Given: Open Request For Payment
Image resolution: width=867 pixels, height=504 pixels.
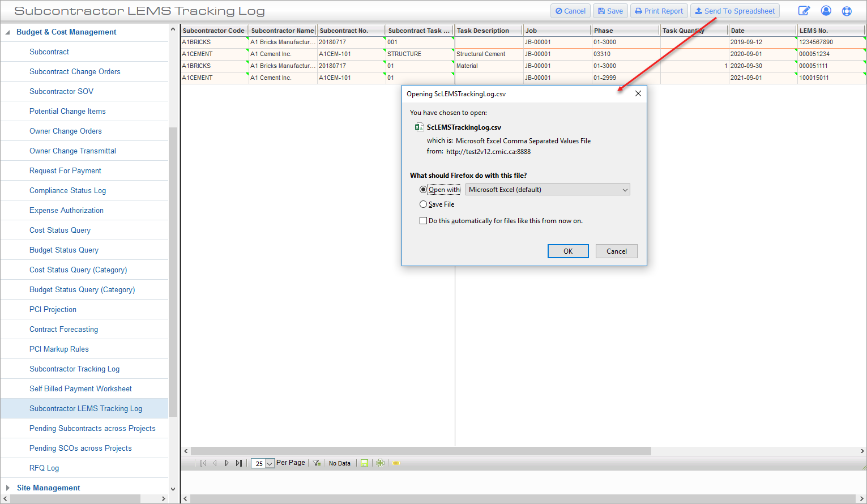Looking at the screenshot, I should [x=65, y=170].
